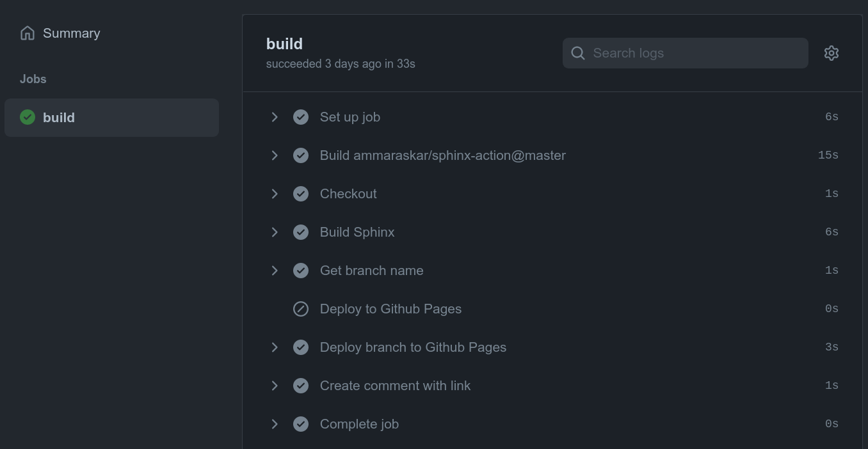Expand the Set up job step
The height and width of the screenshot is (449, 868).
click(x=275, y=117)
